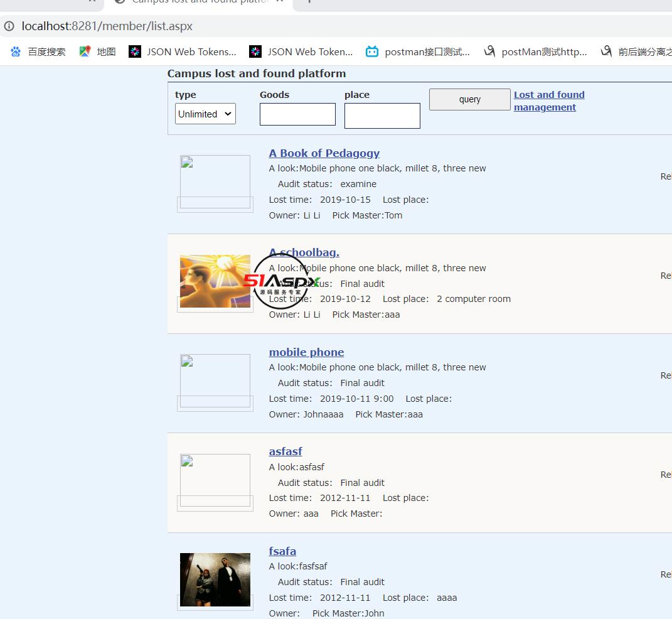Click the lost place text aaaa

tap(447, 598)
